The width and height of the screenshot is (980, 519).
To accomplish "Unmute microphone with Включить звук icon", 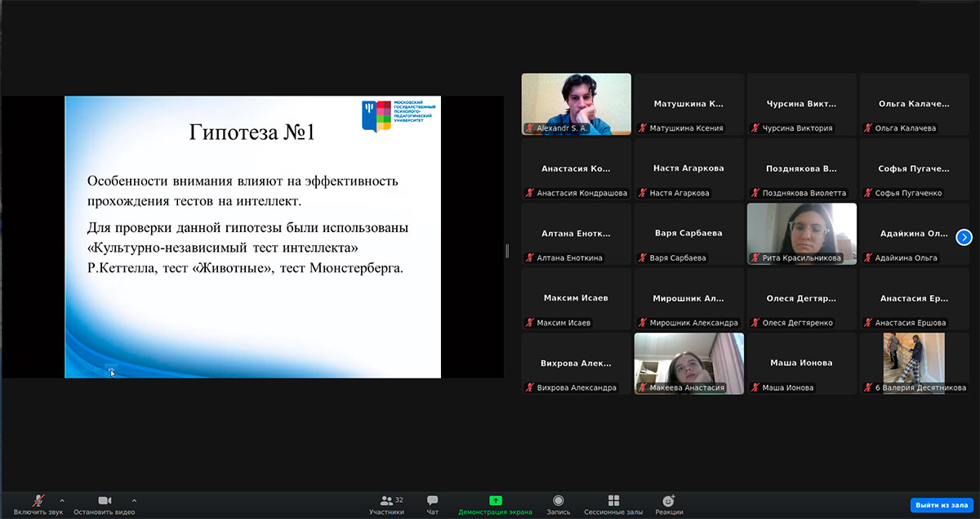I will pyautogui.click(x=38, y=500).
